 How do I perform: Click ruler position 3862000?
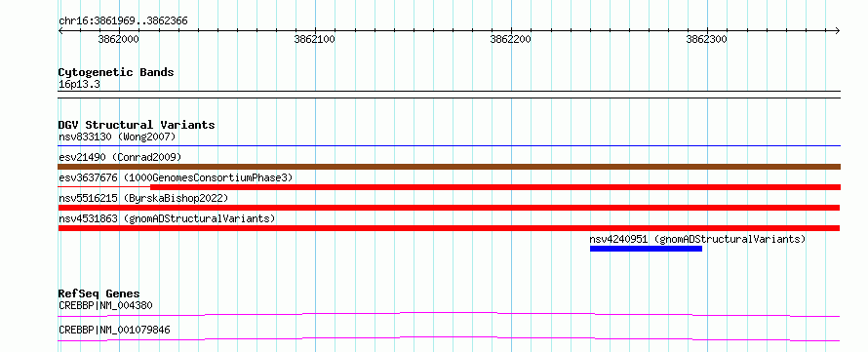click(118, 39)
